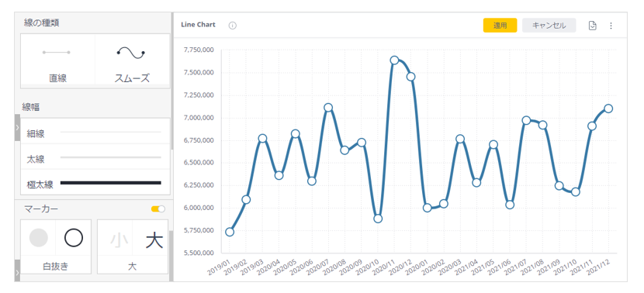Click the 線の種類 section heading
The height and width of the screenshot is (293, 644).
41,23
